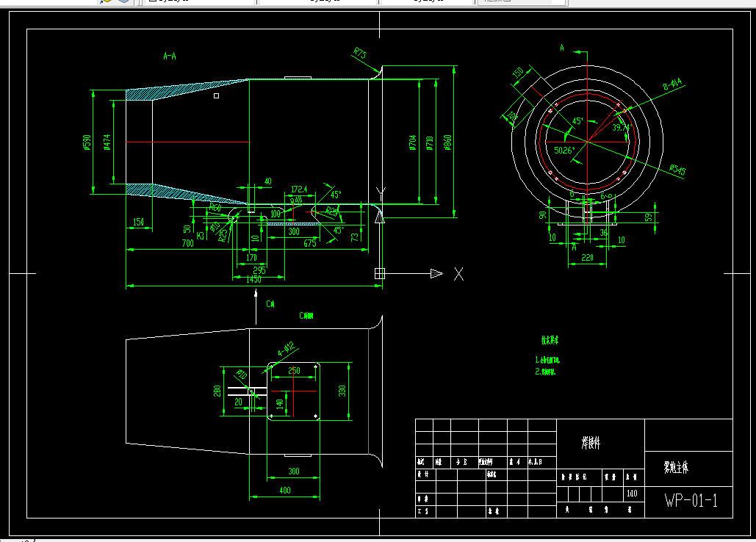Click the Y axis label of UCS icon

pos(381,194)
